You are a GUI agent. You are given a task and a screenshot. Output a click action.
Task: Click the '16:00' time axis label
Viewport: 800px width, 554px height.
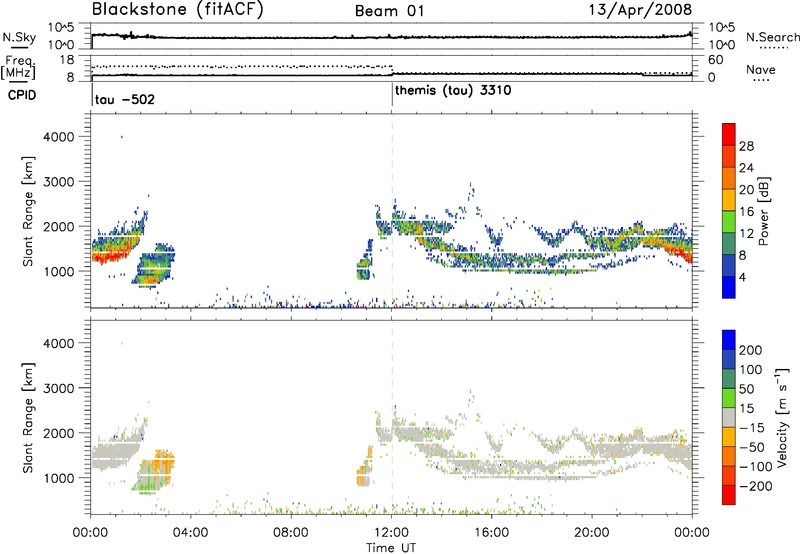491,533
